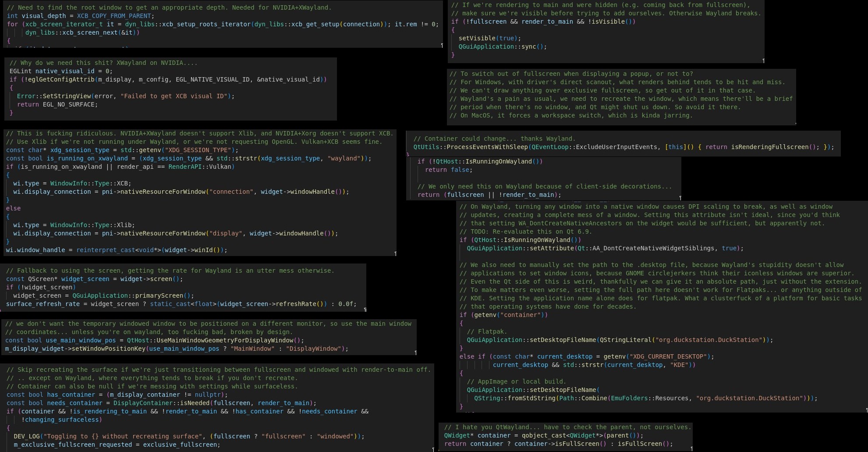The height and width of the screenshot is (452, 868).
Task: Click the 'if (!QtHost::IsRunningOnWayland())' line
Action: point(480,161)
